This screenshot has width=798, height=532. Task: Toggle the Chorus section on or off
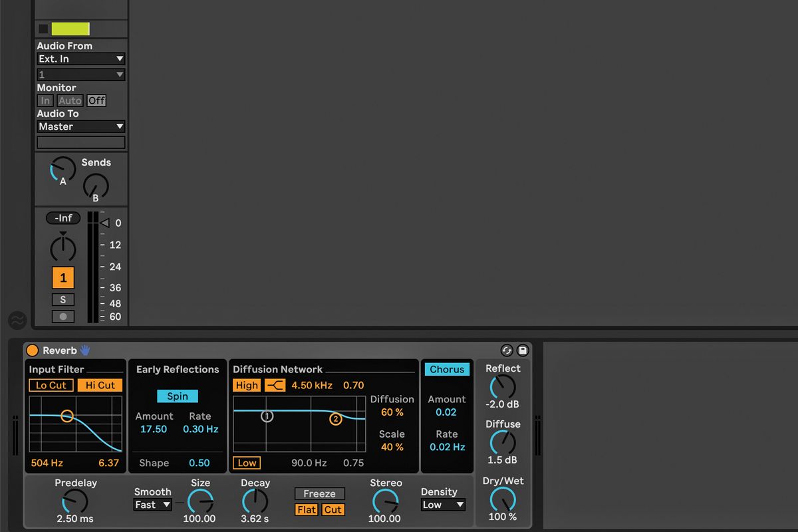pos(447,369)
